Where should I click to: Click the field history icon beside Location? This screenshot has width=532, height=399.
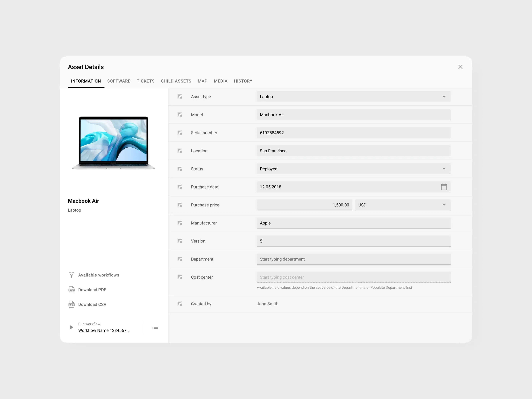point(180,151)
